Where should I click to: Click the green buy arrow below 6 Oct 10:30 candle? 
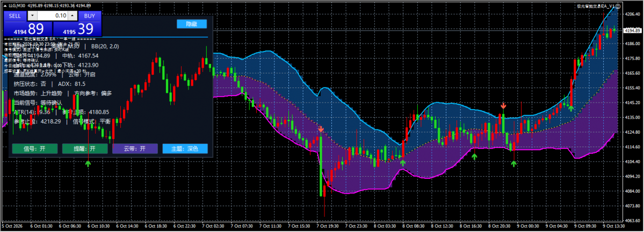coord(88,163)
